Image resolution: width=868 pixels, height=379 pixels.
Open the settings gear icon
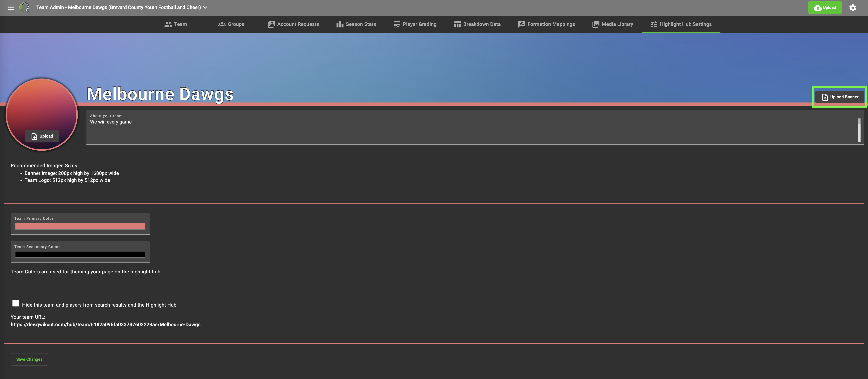[x=853, y=8]
